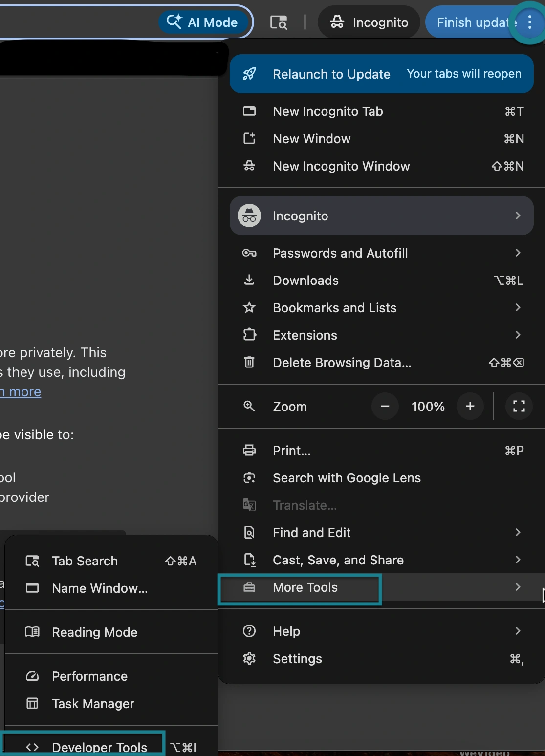Image resolution: width=545 pixels, height=756 pixels.
Task: Expand Passwords and Autofill submenu arrow
Action: pos(518,253)
